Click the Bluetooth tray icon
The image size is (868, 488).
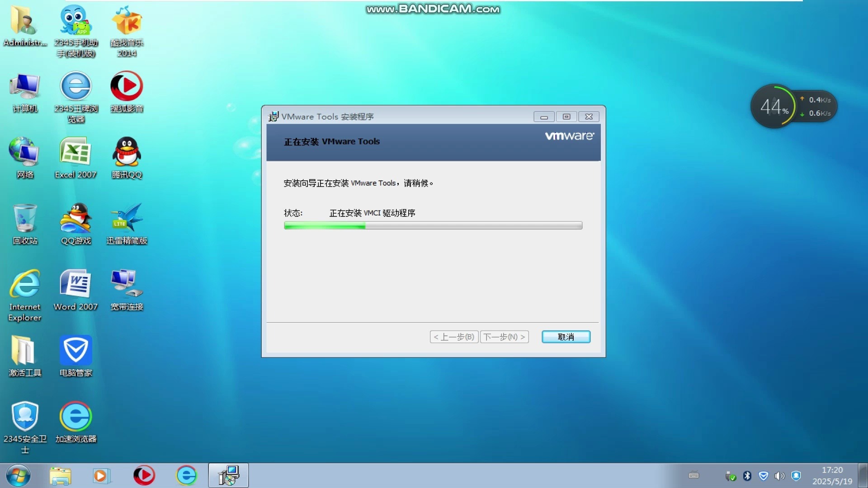click(x=747, y=476)
